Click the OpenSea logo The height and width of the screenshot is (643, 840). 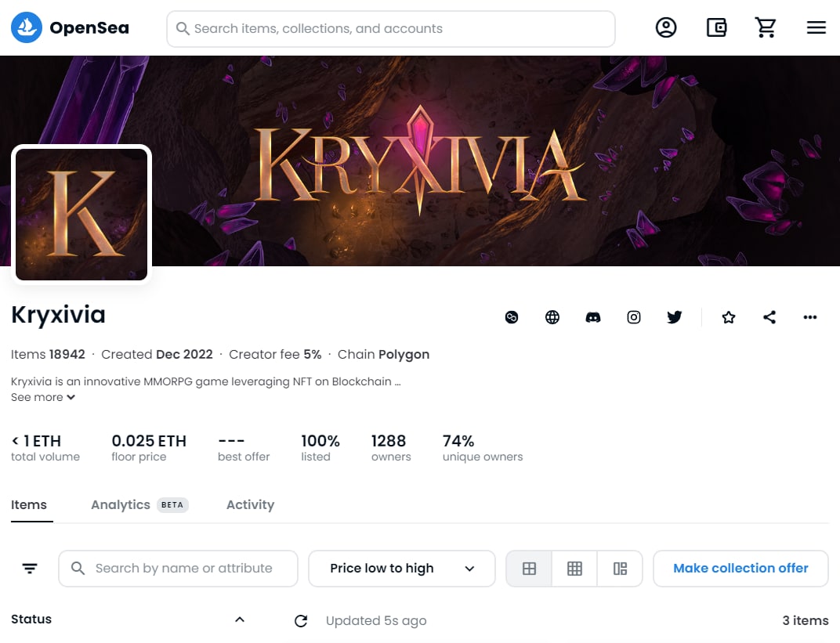tap(71, 27)
